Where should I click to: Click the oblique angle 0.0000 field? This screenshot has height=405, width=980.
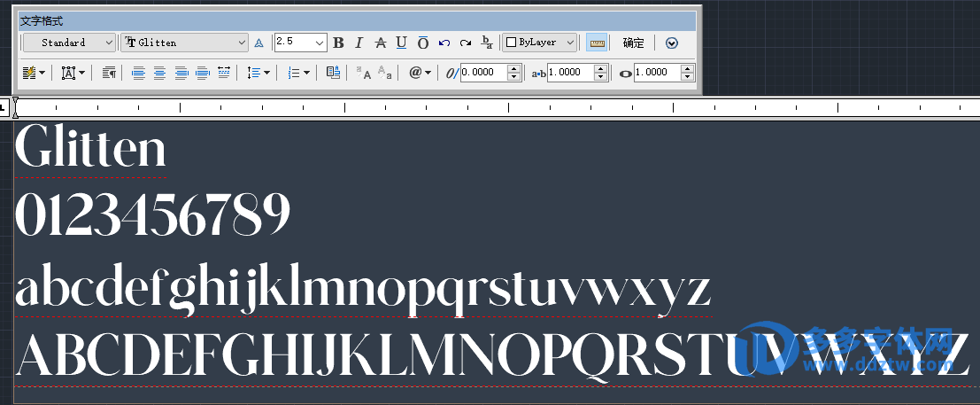(x=483, y=73)
